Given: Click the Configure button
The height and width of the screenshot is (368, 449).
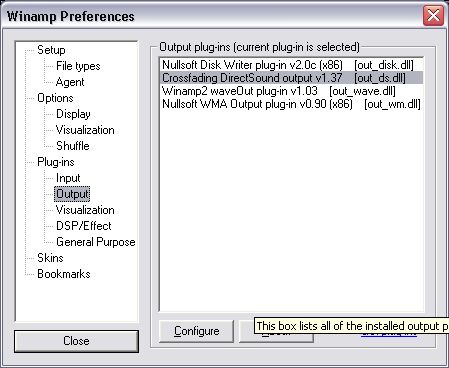Looking at the screenshot, I should [x=196, y=331].
